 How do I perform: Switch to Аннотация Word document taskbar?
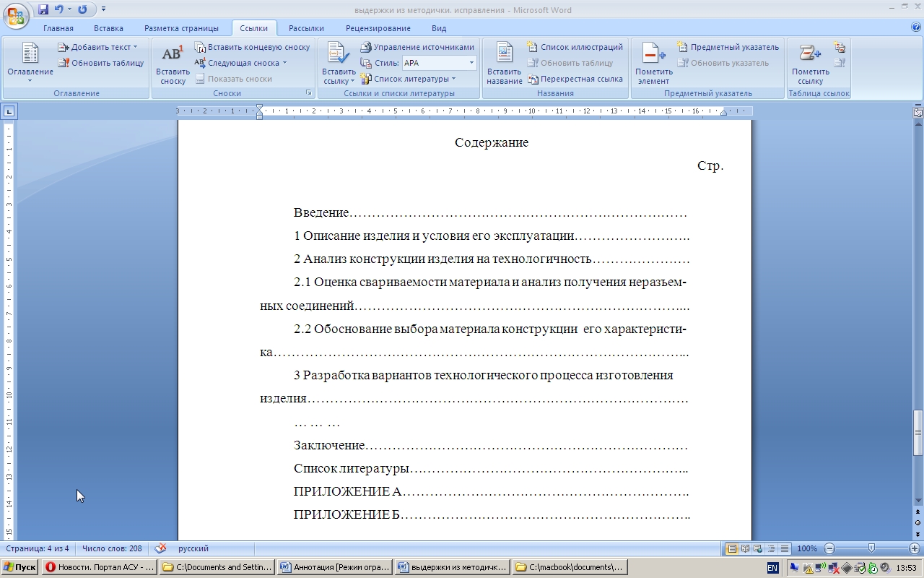coord(335,567)
